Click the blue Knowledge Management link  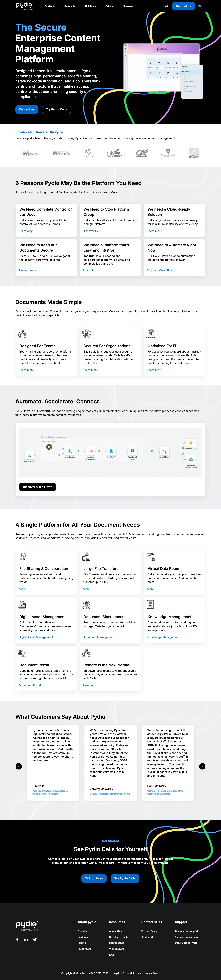click(163, 637)
